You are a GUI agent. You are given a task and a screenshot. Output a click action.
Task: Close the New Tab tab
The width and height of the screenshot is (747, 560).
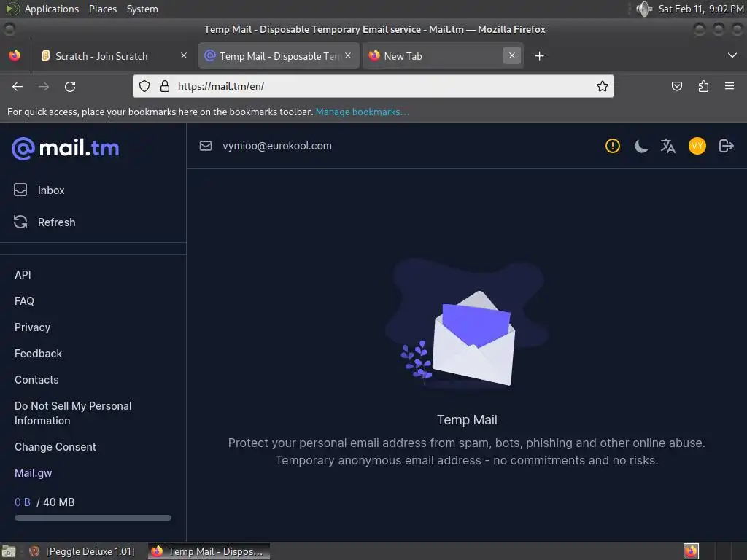[512, 55]
